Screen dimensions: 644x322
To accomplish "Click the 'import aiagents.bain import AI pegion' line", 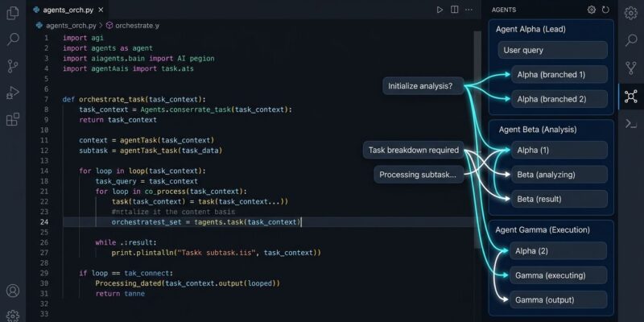I will tap(138, 58).
